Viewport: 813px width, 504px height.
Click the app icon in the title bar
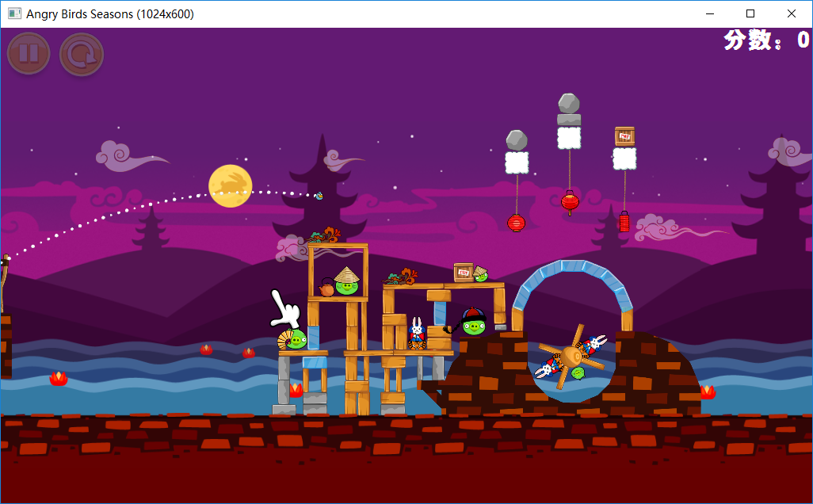point(14,13)
